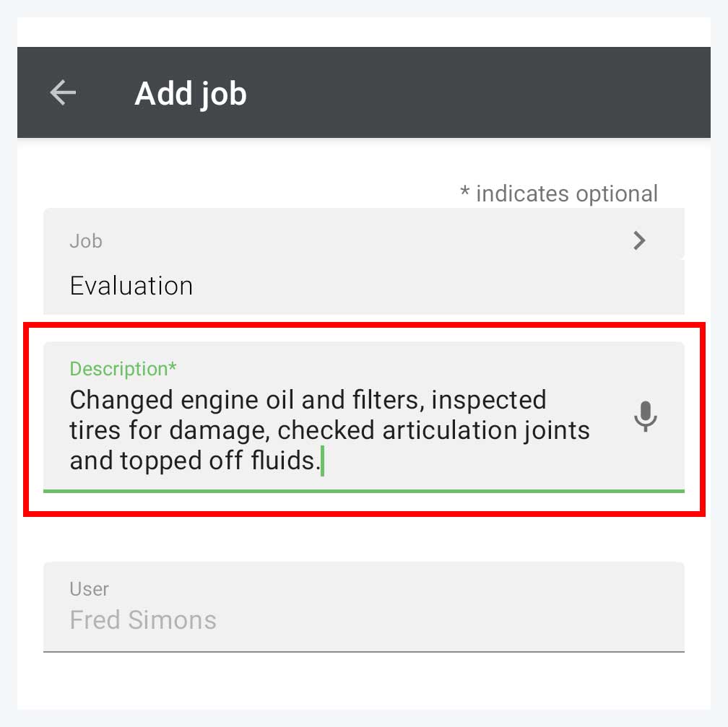This screenshot has height=727, width=728.
Task: Expand the Job selector chevron
Action: point(639,240)
